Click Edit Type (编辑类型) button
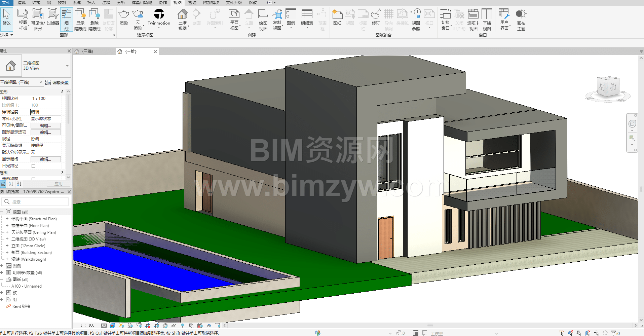The height and width of the screenshot is (336, 644). pos(57,82)
